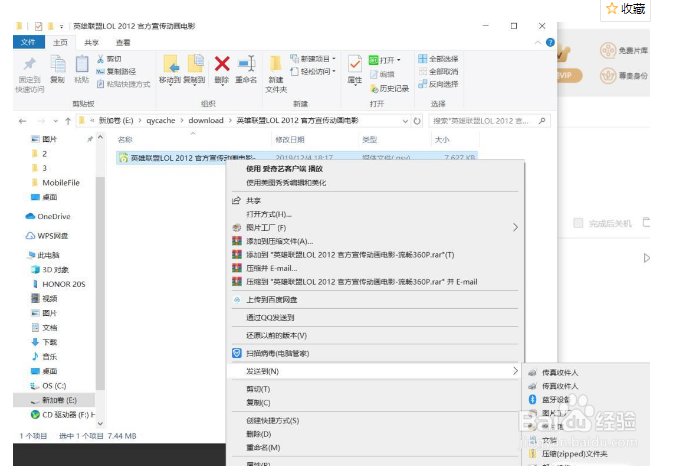Collapse the ribbon with the chevron
The image size is (676, 466).
pos(538,42)
